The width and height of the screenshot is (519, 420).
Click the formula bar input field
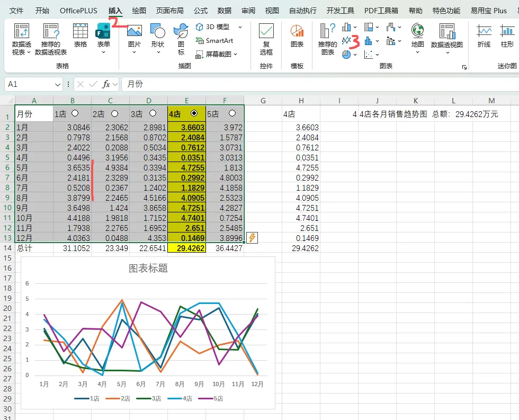(319, 84)
